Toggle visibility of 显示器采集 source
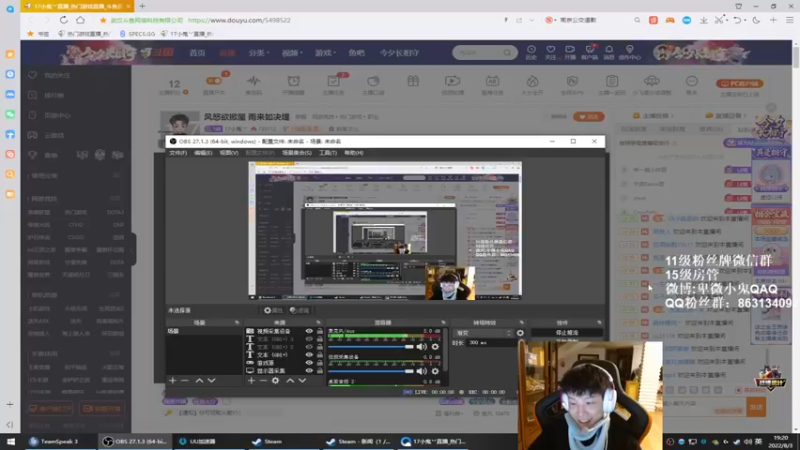The image size is (800, 450). [309, 370]
